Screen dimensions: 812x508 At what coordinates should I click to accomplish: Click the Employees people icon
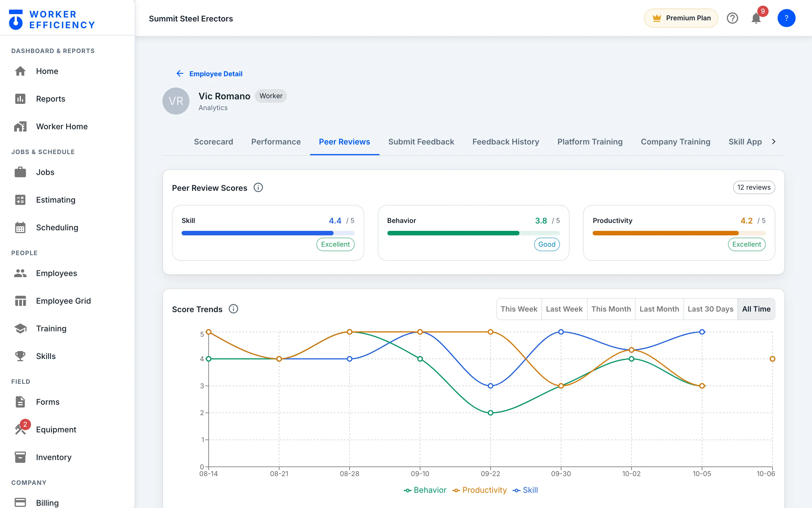[x=20, y=273]
